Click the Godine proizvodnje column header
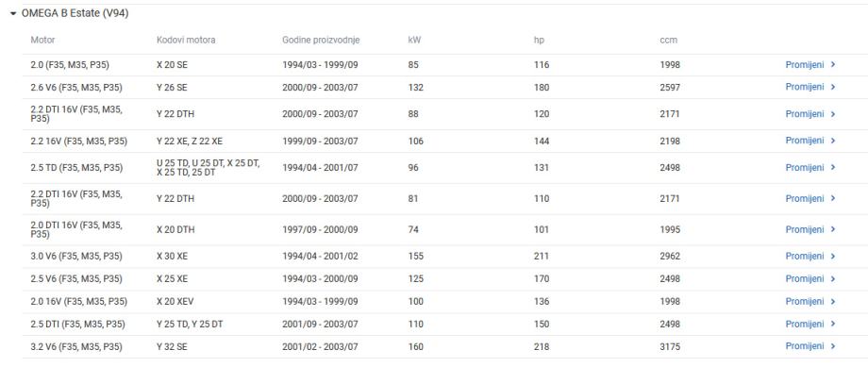The width and height of the screenshot is (868, 384). point(321,41)
